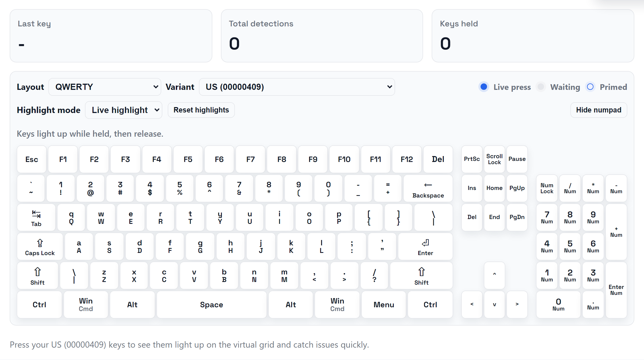The height and width of the screenshot is (360, 644).
Task: Select the Live press radio button
Action: (484, 87)
